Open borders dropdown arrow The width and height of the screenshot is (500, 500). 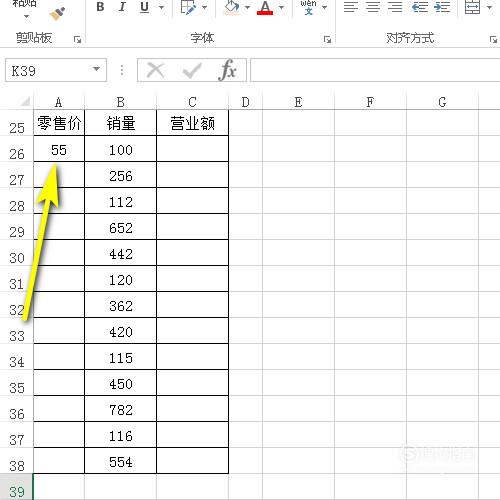(205, 7)
